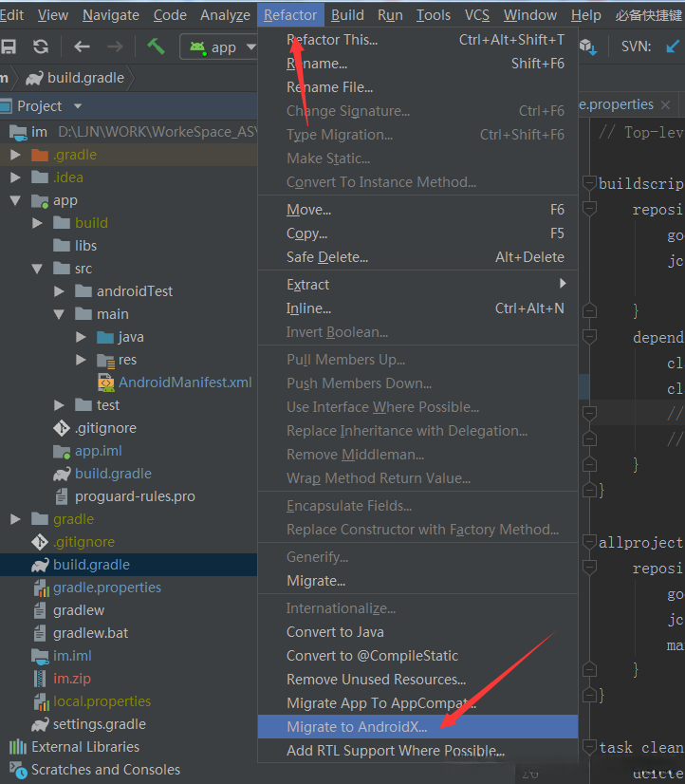Collapse the buildscript code fold marker
The height and width of the screenshot is (784, 685).
(x=589, y=183)
